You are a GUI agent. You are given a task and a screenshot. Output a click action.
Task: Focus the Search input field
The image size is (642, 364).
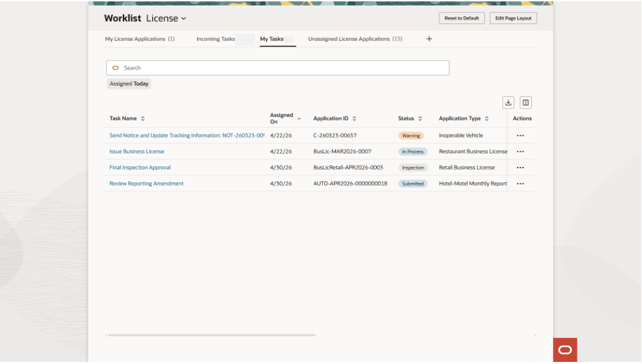coord(278,68)
